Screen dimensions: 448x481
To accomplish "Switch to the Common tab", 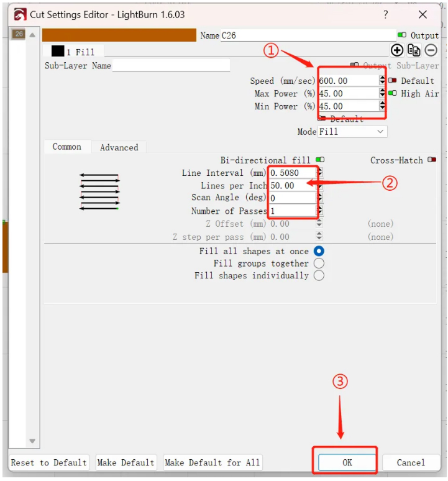I will pyautogui.click(x=67, y=147).
